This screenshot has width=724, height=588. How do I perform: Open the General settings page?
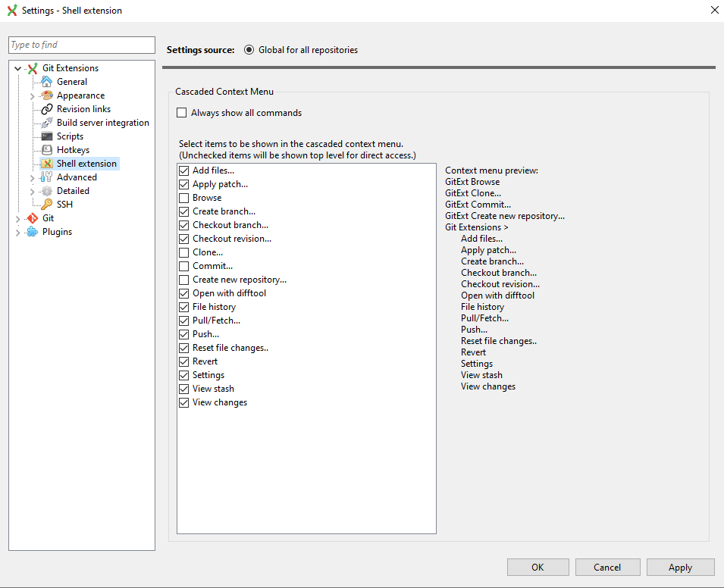(x=71, y=82)
